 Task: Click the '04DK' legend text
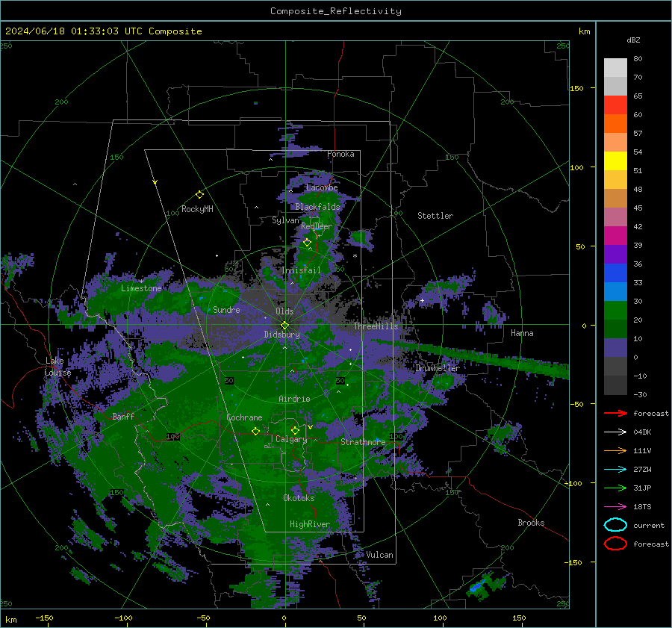(642, 432)
